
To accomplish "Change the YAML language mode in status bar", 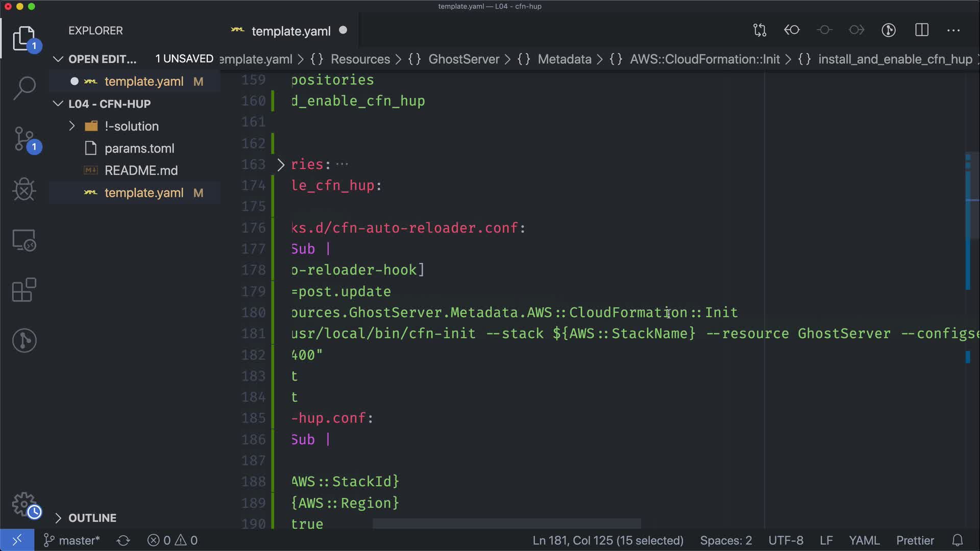I will [x=864, y=540].
